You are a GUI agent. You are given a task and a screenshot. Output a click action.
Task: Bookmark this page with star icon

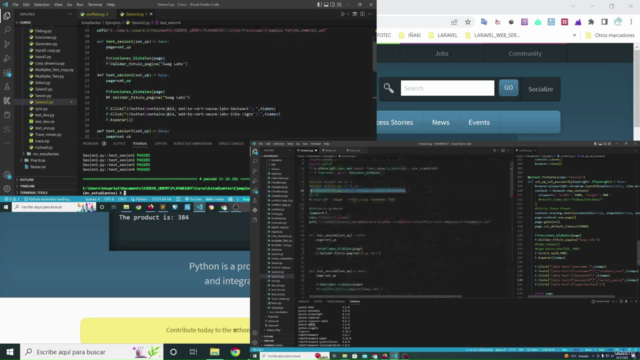[x=468, y=22]
